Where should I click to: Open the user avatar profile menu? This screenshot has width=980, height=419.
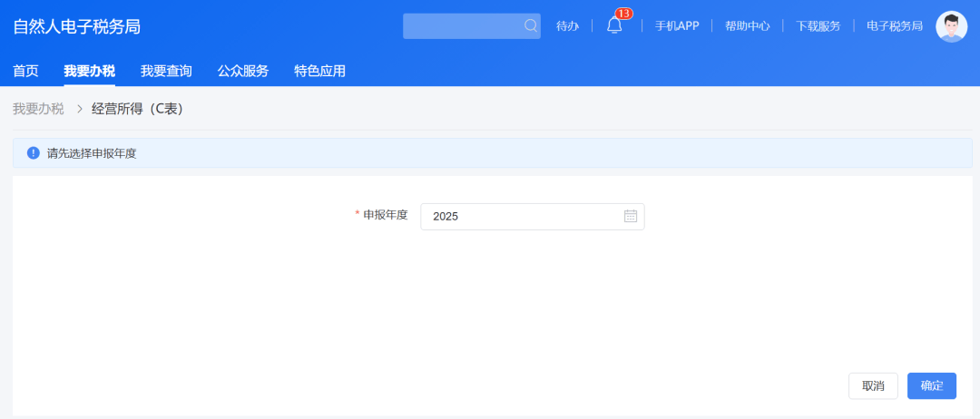(951, 26)
